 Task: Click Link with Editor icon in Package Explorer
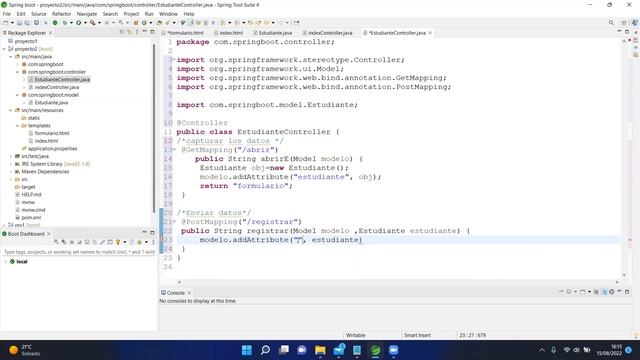coord(129,32)
